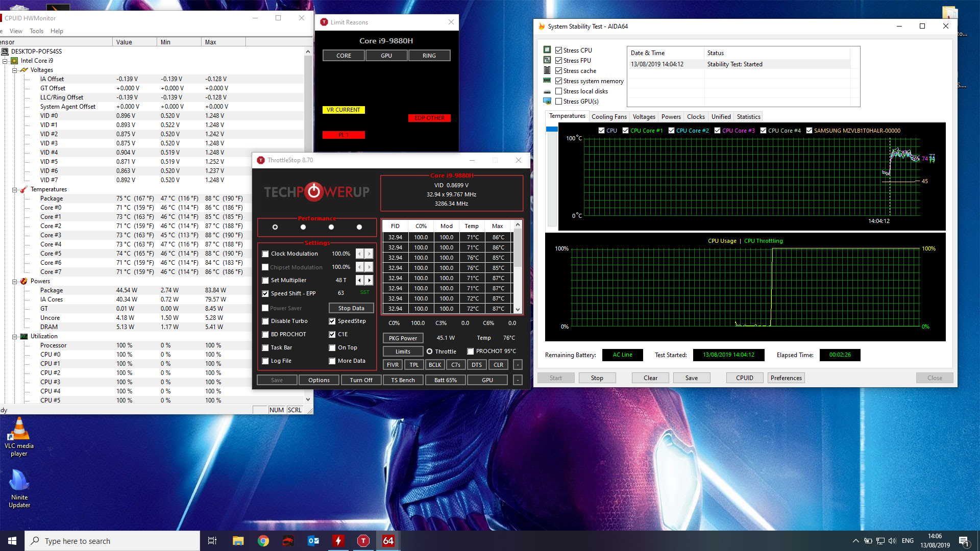The width and height of the screenshot is (980, 551).
Task: Switch to AIDA64 Clocks tab
Action: point(696,117)
